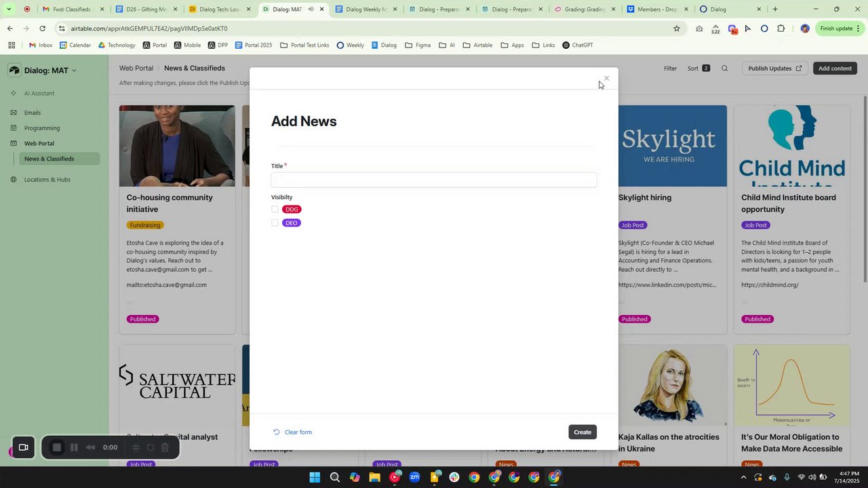Click the childmind.org link
The width and height of the screenshot is (868, 488).
770,285
